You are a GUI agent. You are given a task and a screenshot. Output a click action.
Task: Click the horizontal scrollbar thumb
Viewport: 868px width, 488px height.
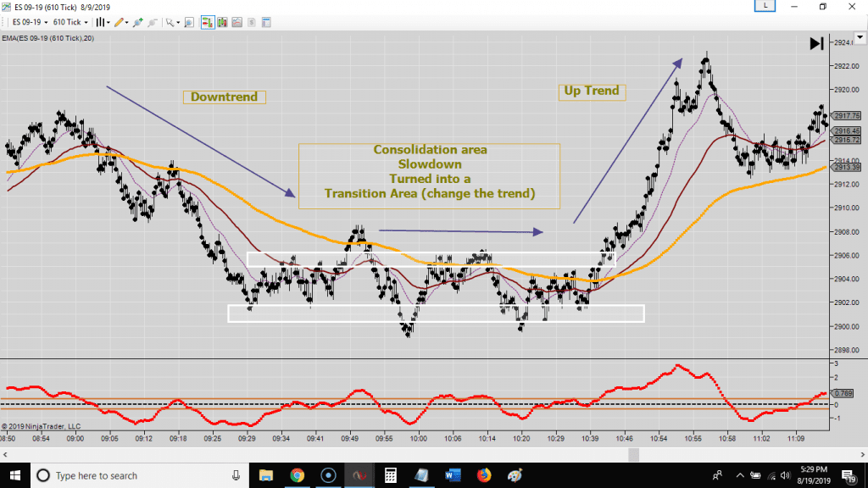pyautogui.click(x=634, y=455)
